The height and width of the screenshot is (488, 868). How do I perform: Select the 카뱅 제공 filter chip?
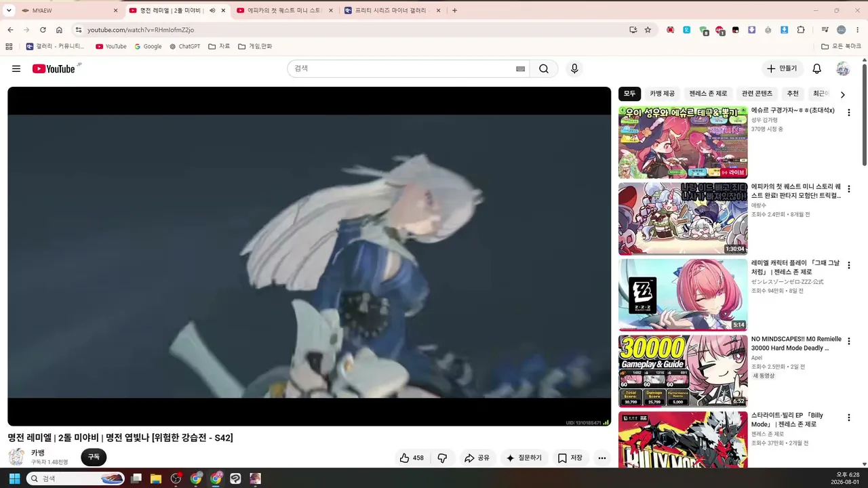(663, 94)
